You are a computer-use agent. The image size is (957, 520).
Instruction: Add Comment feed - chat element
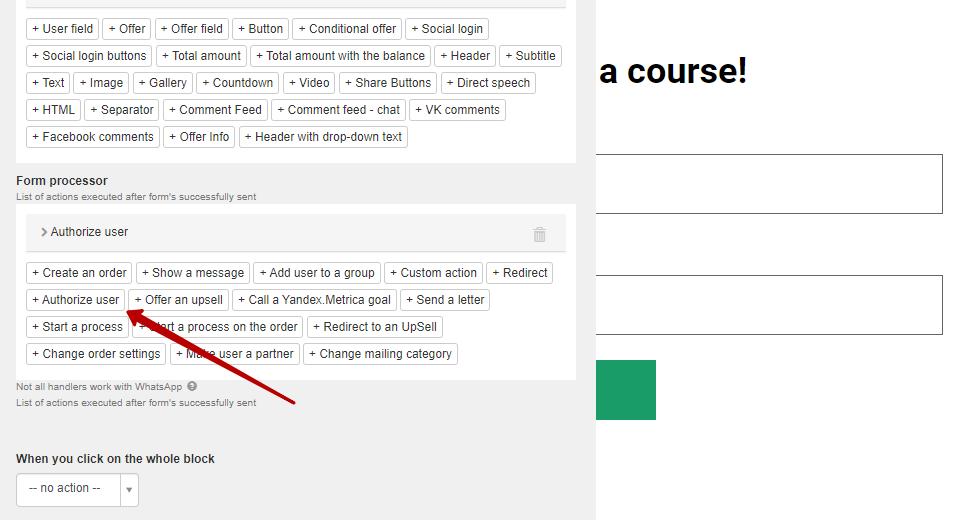click(339, 110)
